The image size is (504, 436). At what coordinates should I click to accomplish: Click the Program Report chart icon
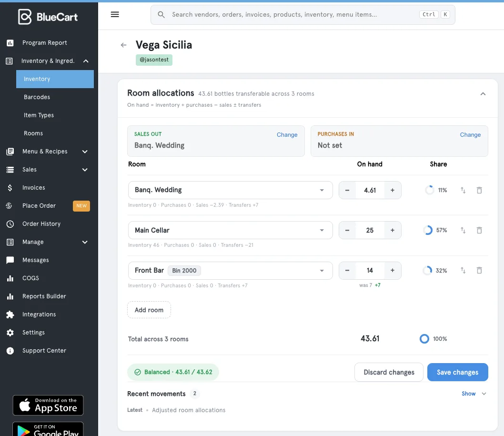tap(10, 43)
